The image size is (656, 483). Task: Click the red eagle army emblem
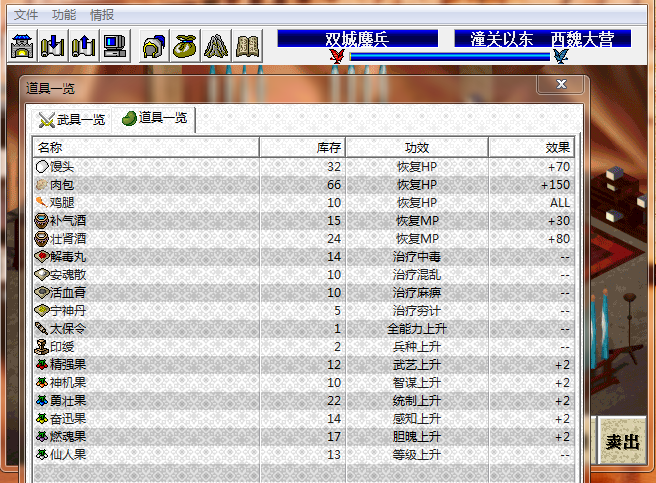337,57
